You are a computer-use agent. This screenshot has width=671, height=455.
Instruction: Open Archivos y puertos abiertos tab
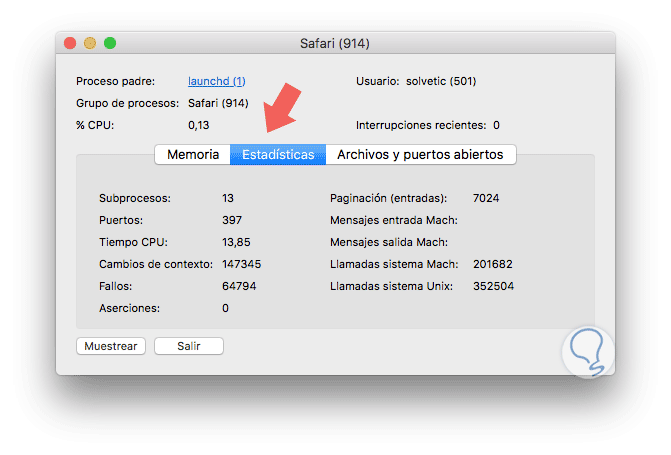pyautogui.click(x=420, y=155)
